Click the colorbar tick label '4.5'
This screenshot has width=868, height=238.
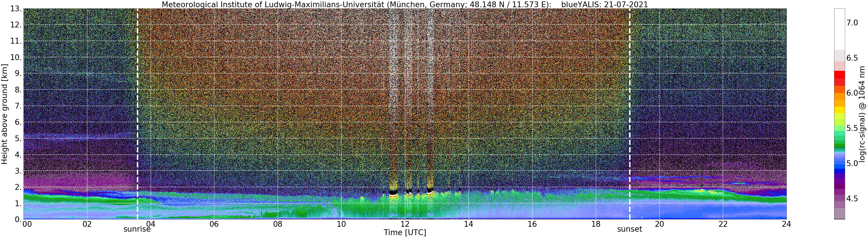tap(852, 199)
